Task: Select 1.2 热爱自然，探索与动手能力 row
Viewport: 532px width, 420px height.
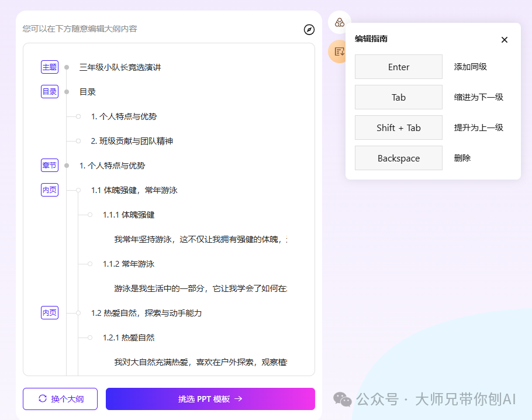Action: (x=147, y=313)
